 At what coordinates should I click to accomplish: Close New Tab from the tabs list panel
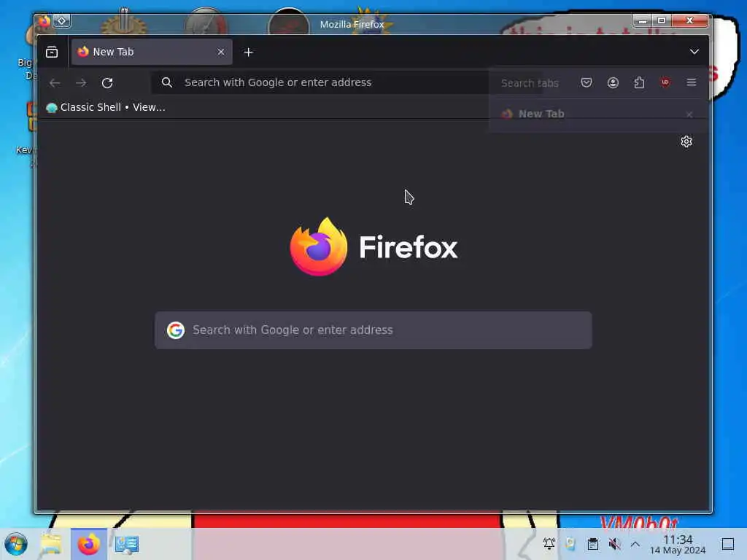click(x=689, y=114)
